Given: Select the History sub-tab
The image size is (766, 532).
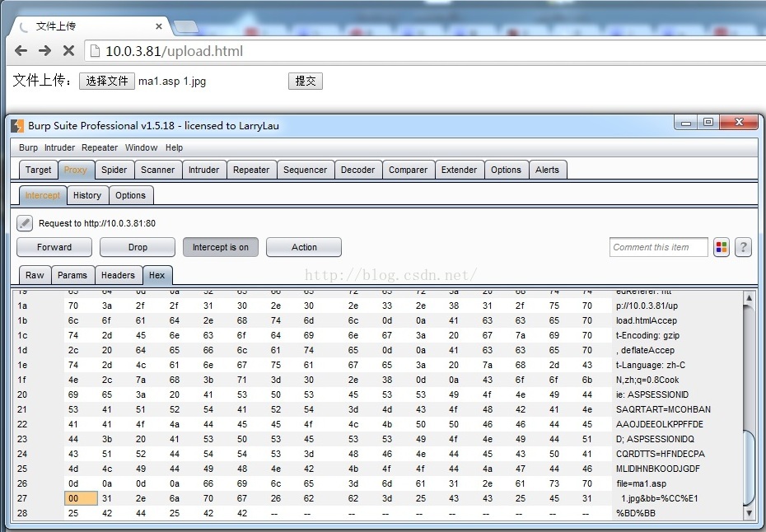Looking at the screenshot, I should tap(87, 195).
